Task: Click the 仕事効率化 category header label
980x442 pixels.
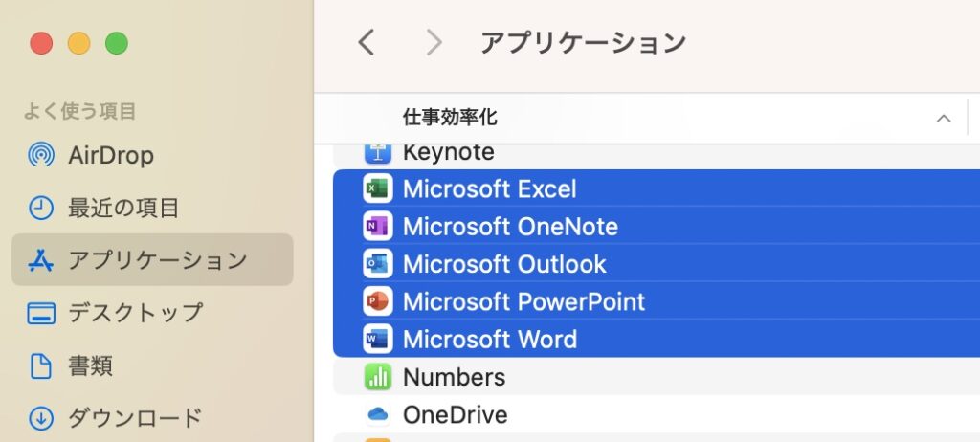Action: (x=449, y=118)
